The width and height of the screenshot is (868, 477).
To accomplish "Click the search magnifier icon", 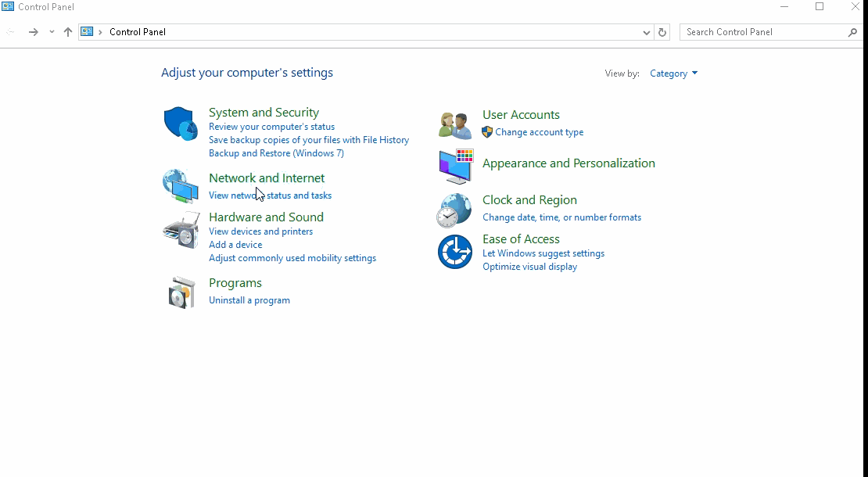I will 852,32.
